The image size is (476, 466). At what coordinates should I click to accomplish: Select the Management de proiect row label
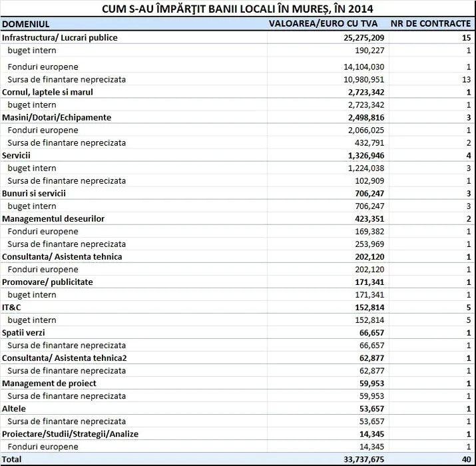(49, 383)
